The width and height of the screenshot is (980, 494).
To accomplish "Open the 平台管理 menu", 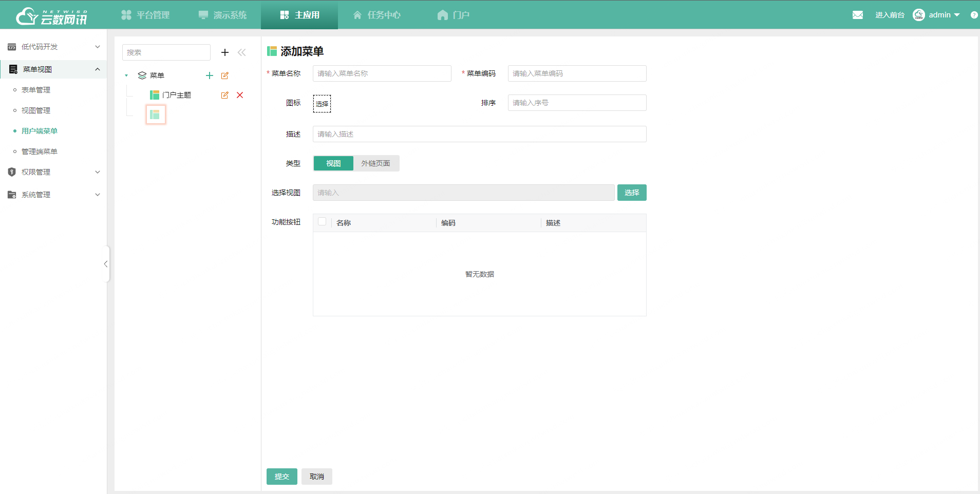I will (146, 14).
